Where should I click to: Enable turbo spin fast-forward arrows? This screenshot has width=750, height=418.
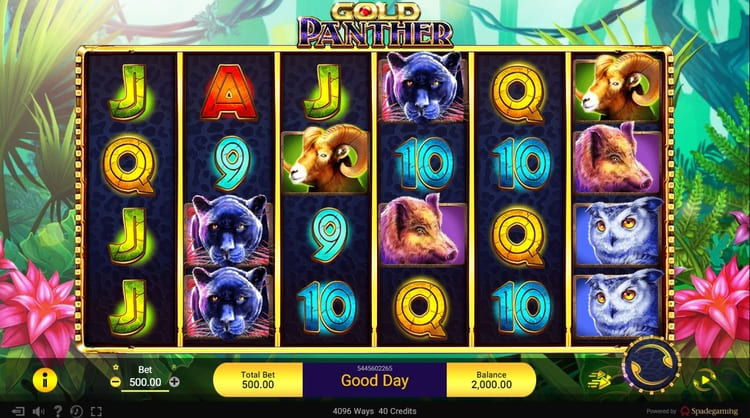pos(600,380)
